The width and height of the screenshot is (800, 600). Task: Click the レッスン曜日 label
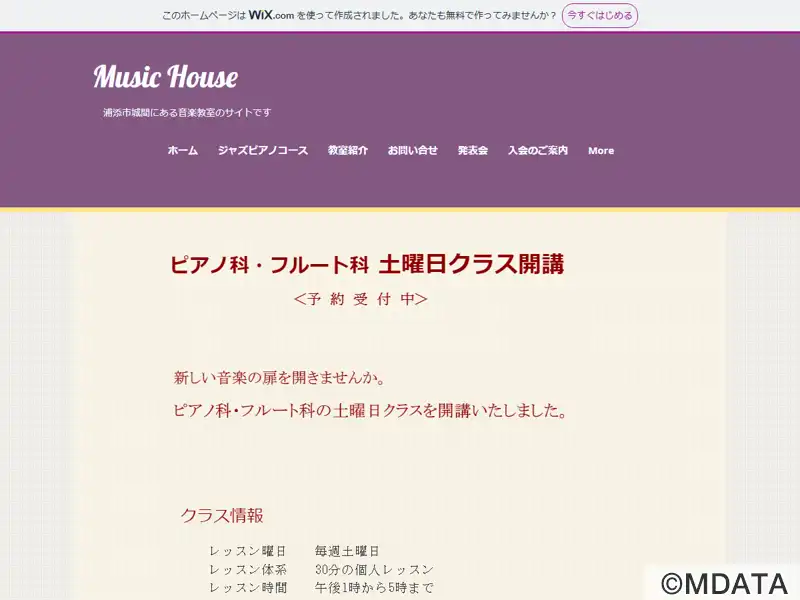click(247, 551)
